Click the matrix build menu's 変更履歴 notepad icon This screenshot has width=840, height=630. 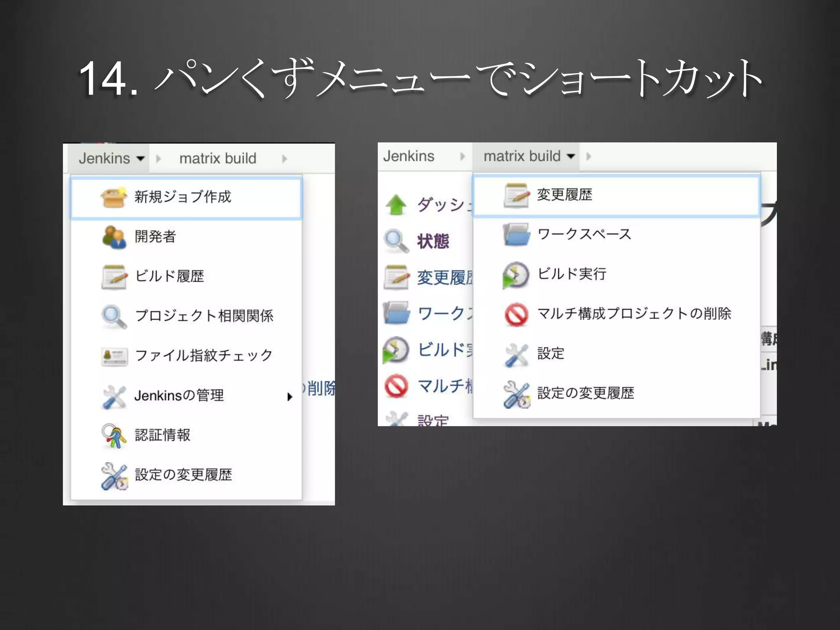[x=516, y=195]
